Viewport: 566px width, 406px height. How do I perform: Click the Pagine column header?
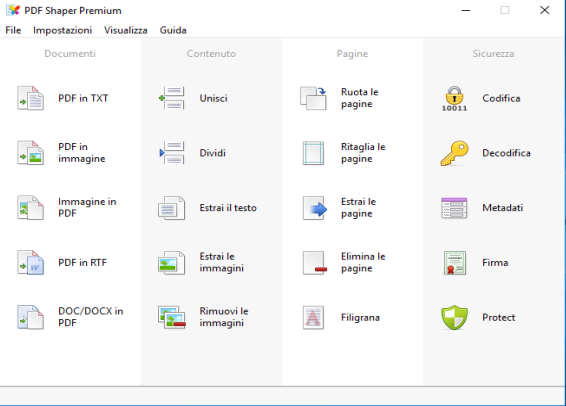point(352,54)
